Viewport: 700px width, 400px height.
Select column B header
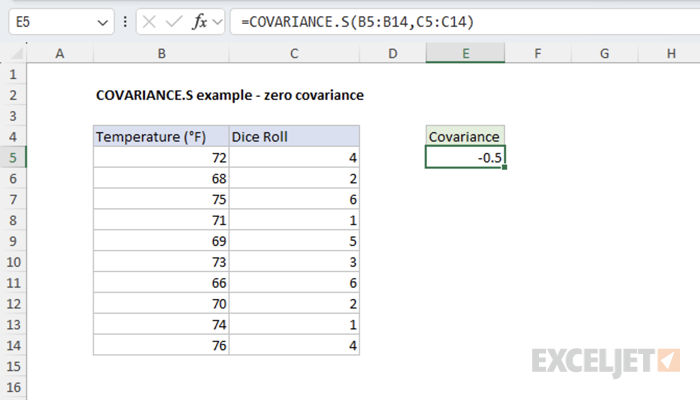[x=161, y=54]
